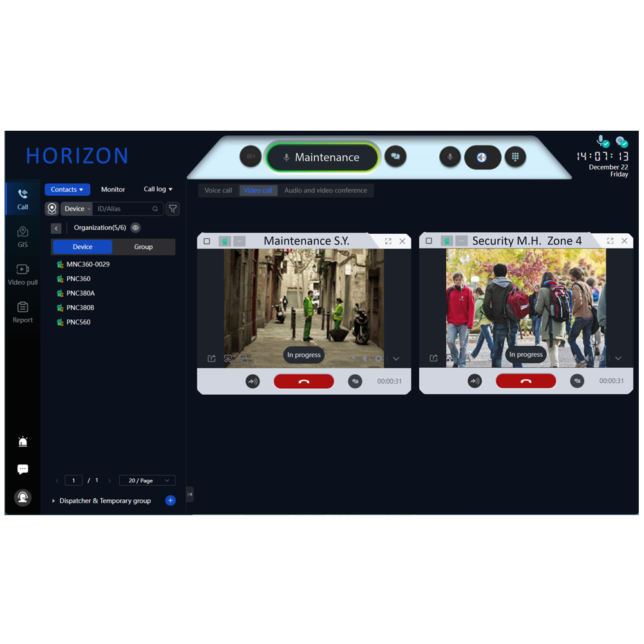Open the Contacts dropdown
Screen dimensions: 644x644
pos(67,189)
